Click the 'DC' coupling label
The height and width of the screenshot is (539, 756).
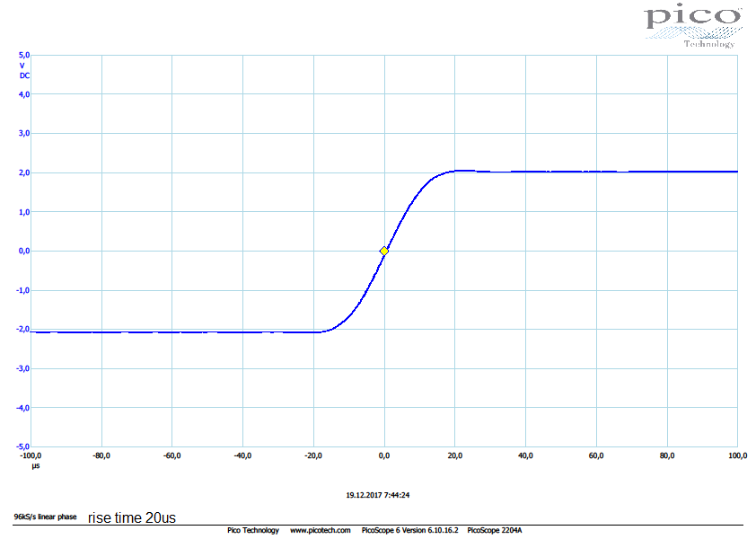24,75
